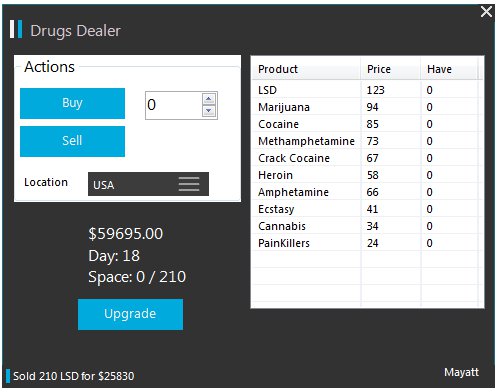Sort by the Price column header

390,69
